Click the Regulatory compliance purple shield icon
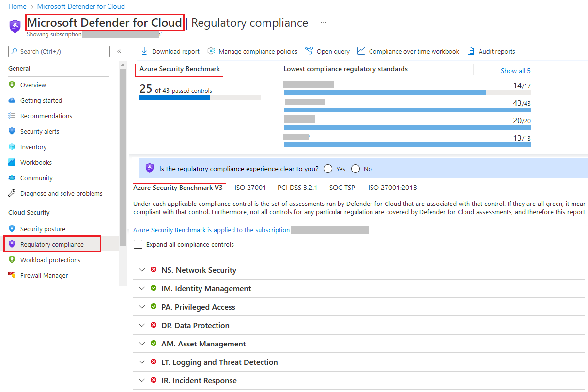The height and width of the screenshot is (392, 588). (x=12, y=244)
